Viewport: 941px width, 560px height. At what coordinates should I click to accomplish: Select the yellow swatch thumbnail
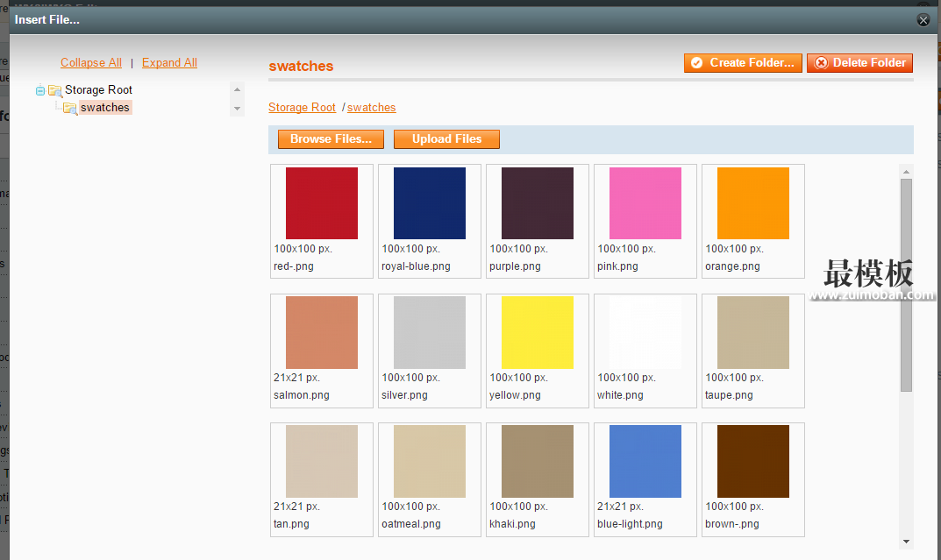click(x=538, y=332)
